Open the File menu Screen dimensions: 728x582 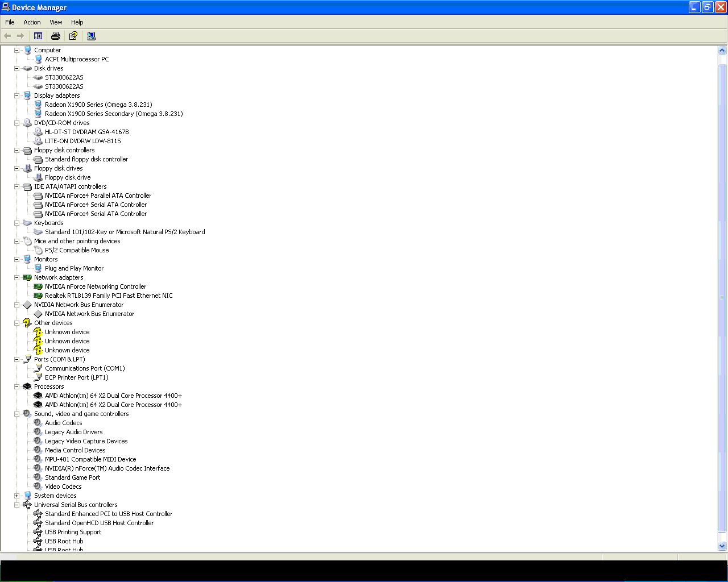(x=10, y=22)
